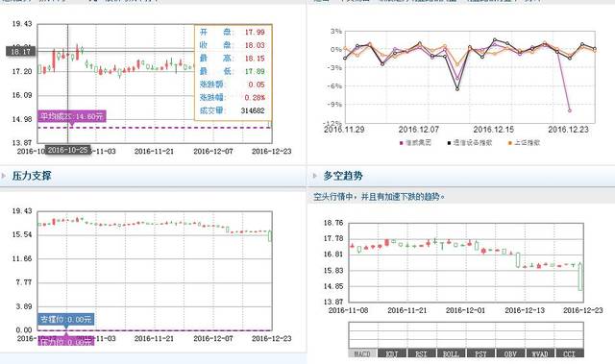Switch to the MACD indicator tab
The height and width of the screenshot is (364, 615).
click(x=362, y=353)
